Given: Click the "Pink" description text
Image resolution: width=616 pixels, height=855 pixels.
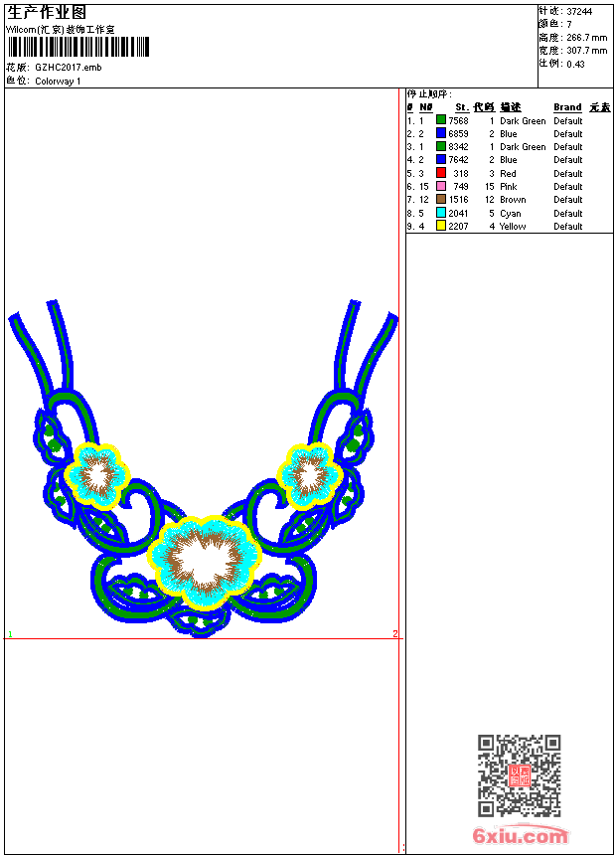Looking at the screenshot, I should coord(508,187).
